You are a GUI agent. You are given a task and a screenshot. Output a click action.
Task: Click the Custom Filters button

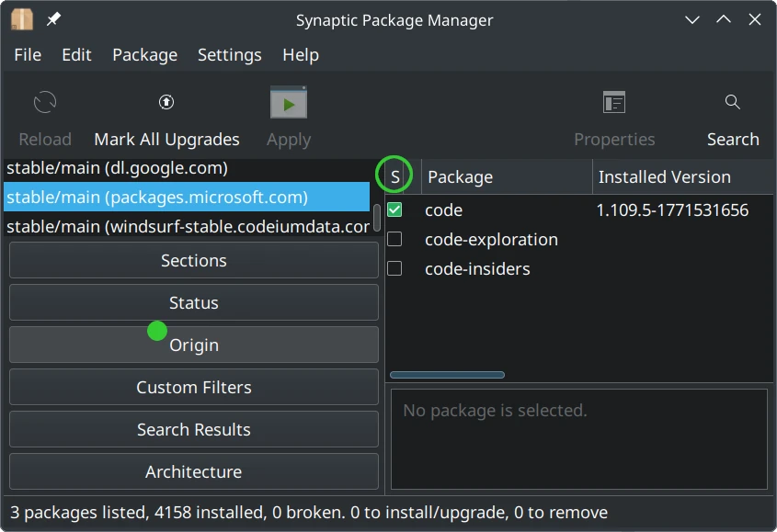pos(194,388)
